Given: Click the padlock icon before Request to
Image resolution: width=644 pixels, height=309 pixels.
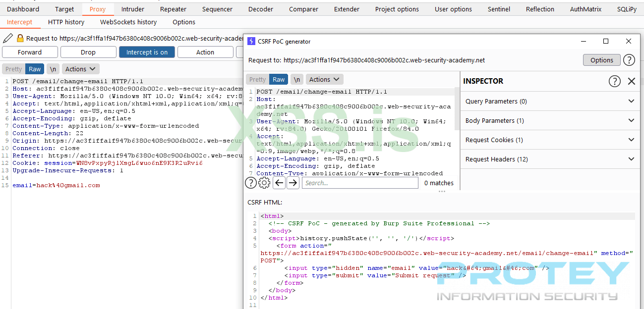Looking at the screenshot, I should (x=20, y=38).
